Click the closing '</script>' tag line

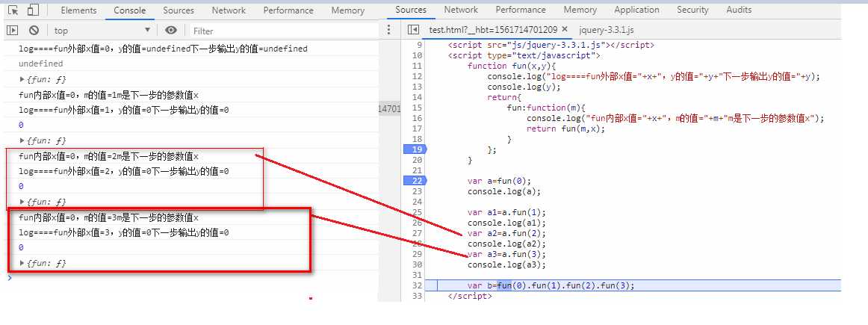(469, 296)
